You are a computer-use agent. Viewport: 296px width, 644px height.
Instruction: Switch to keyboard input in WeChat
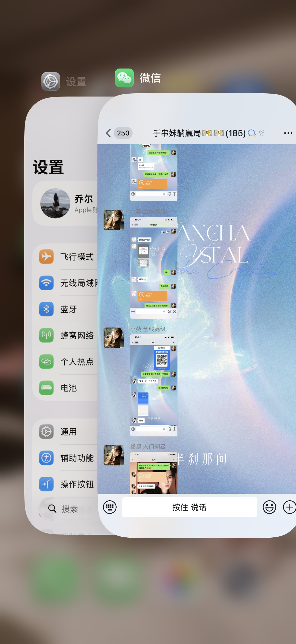pyautogui.click(x=110, y=507)
